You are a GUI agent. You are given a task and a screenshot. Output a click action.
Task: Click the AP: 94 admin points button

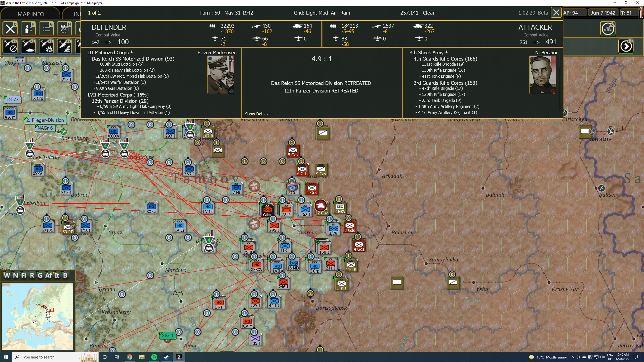pyautogui.click(x=574, y=12)
